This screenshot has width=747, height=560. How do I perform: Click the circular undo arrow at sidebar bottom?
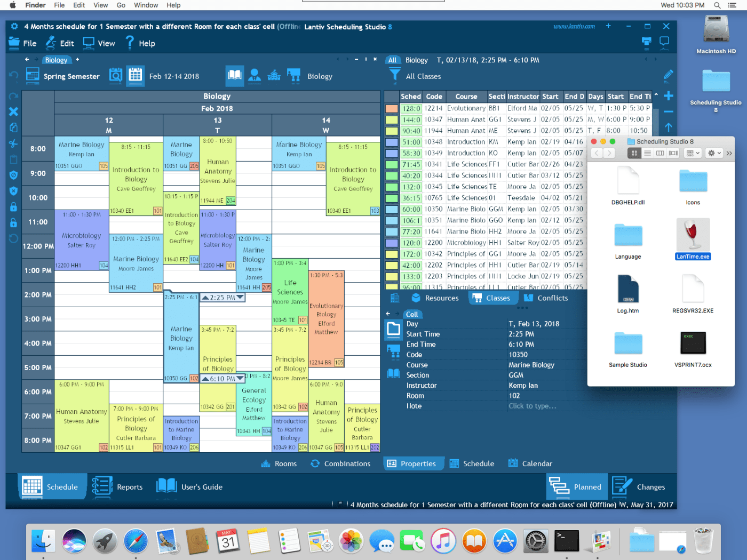coord(14,238)
